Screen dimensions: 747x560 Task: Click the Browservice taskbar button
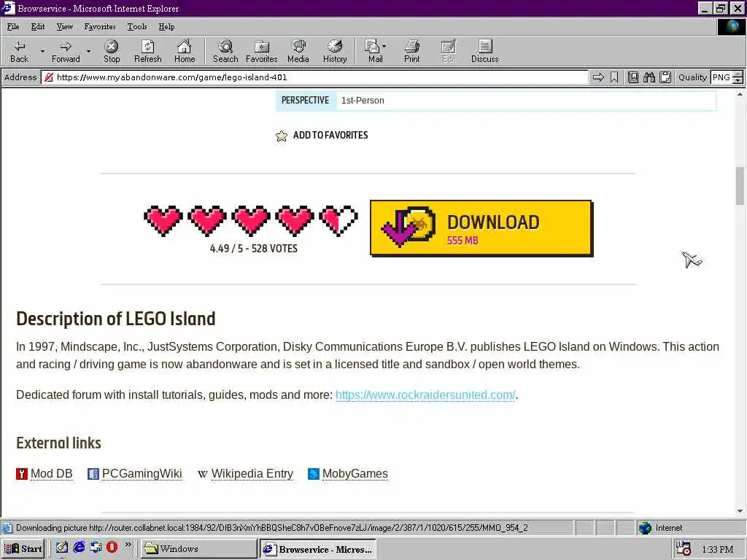318,548
